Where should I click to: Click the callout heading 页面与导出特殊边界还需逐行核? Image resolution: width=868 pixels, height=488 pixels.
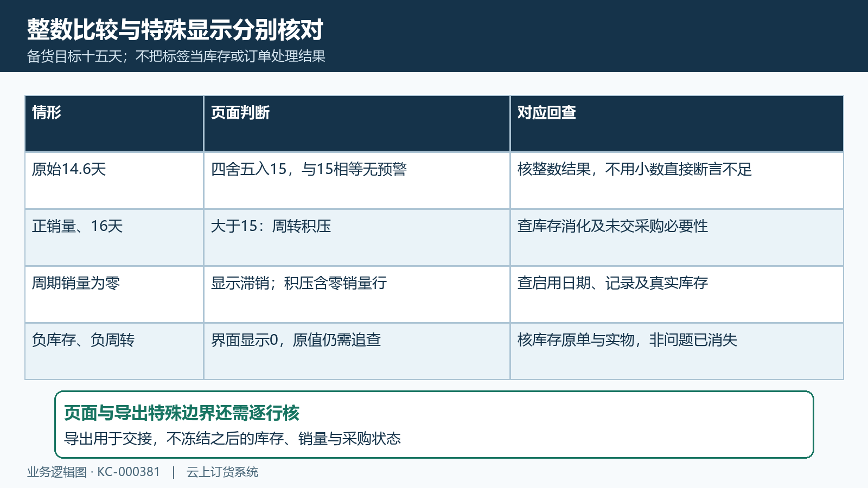click(x=182, y=413)
